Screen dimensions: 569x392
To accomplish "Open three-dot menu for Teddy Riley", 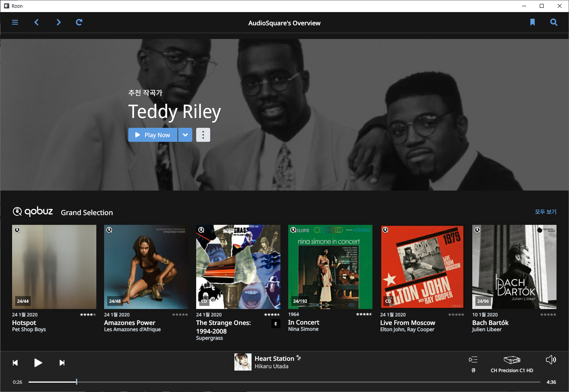I will [x=203, y=135].
